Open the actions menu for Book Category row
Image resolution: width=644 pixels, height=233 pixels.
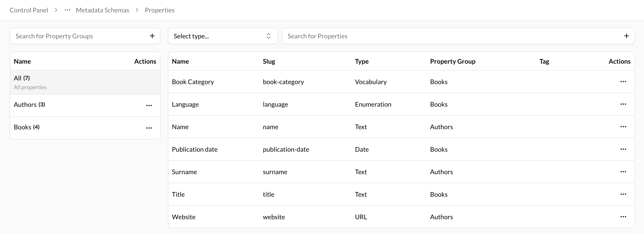[x=624, y=82]
